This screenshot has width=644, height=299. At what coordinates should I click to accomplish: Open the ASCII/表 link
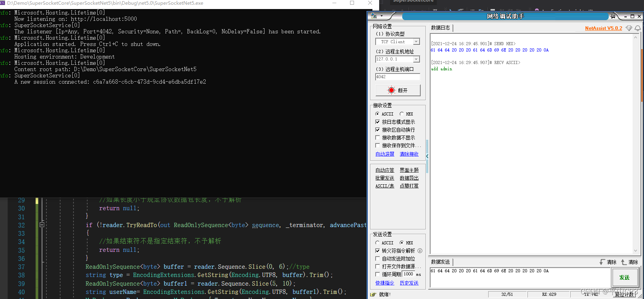pyautogui.click(x=385, y=186)
